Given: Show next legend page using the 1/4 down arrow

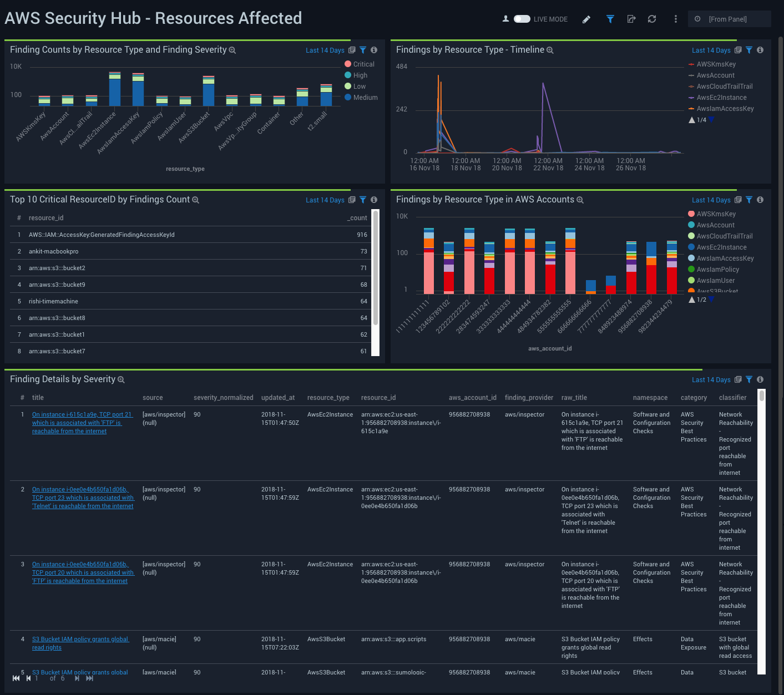Looking at the screenshot, I should pos(711,120).
